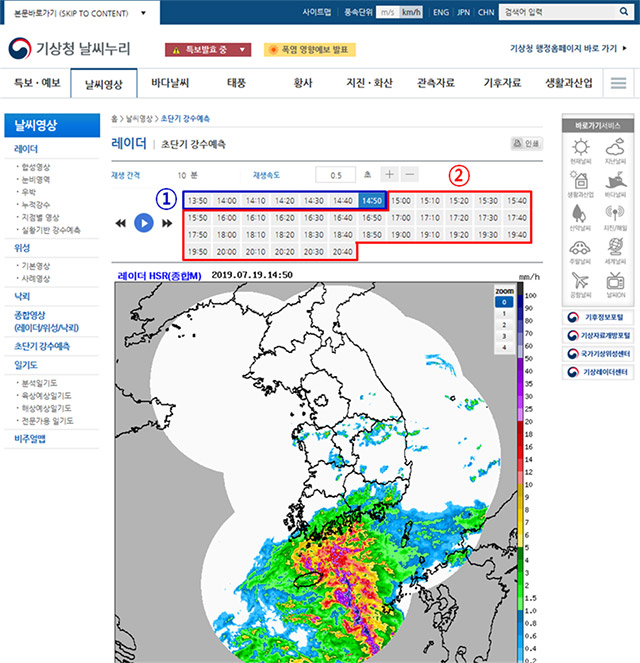Select radar zoom level 1
The width and height of the screenshot is (640, 663).
coord(504,314)
